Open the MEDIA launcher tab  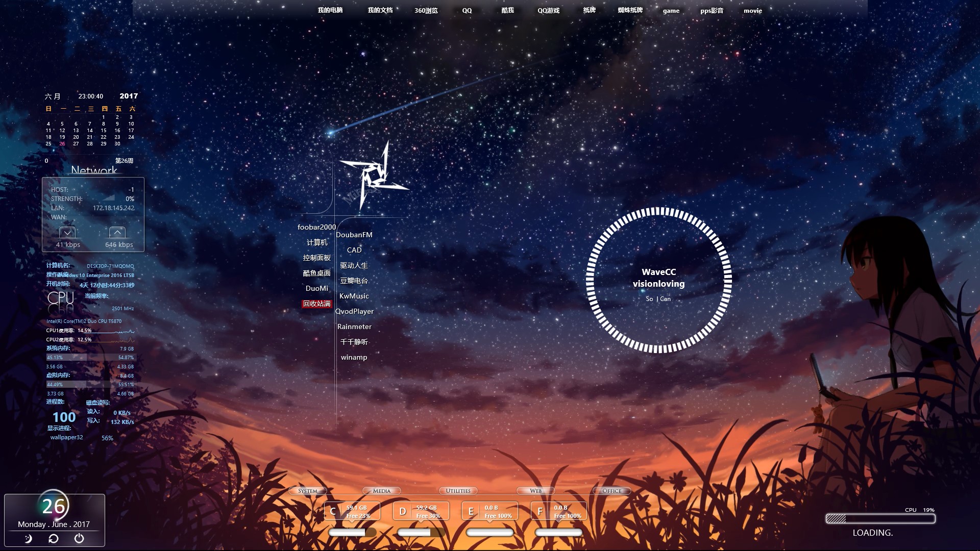[382, 491]
